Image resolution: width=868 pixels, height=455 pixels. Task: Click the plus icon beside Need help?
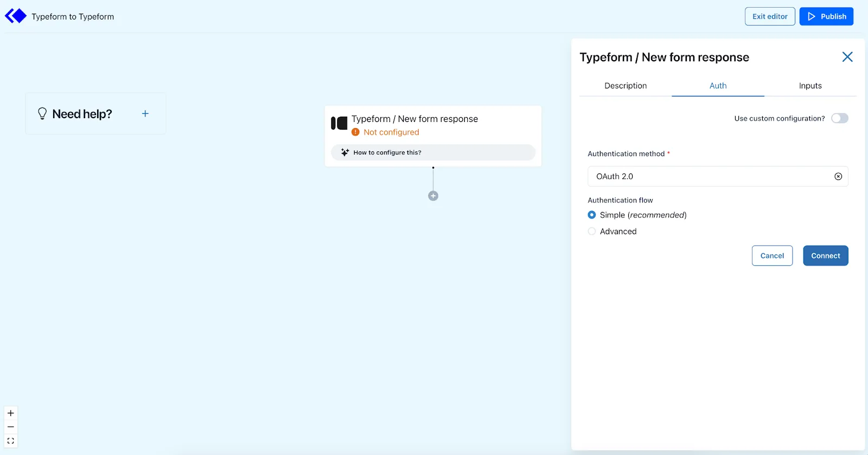pos(145,113)
